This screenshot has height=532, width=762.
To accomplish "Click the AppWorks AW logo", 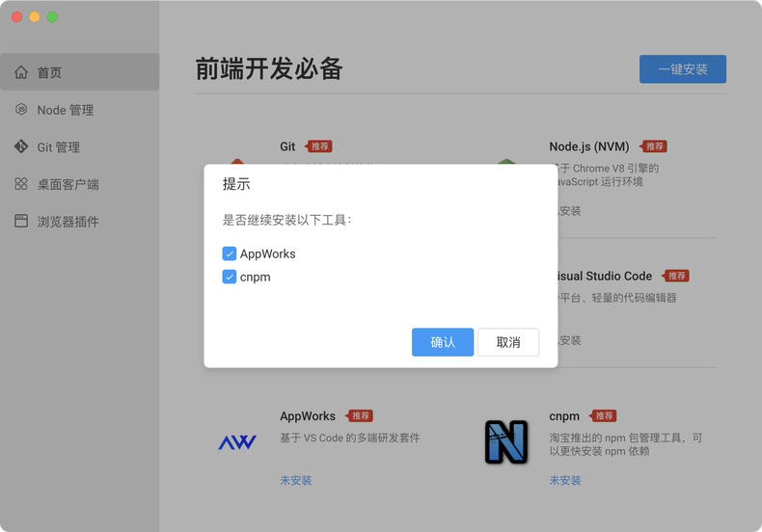I will pyautogui.click(x=237, y=442).
